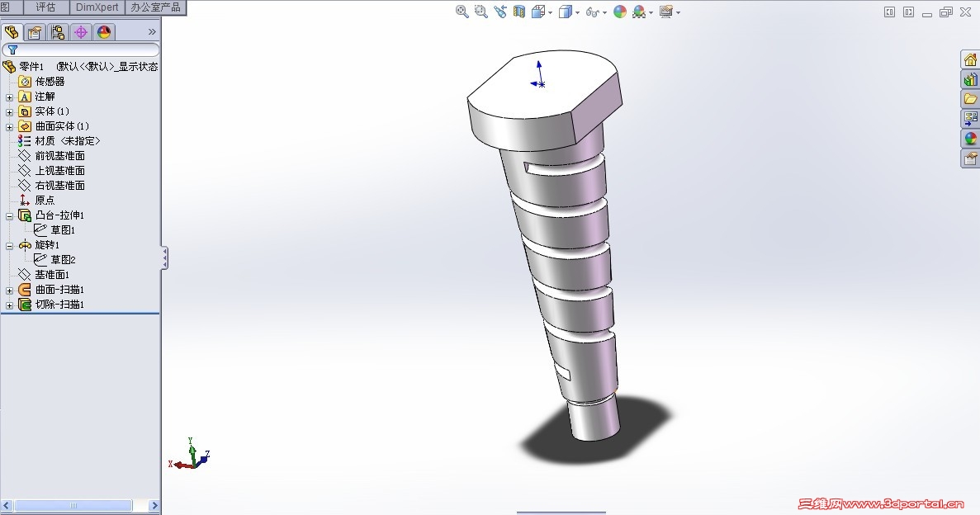The height and width of the screenshot is (515, 980).
Task: Collapse the 凸台-拉伸1 feature node
Action: pyautogui.click(x=9, y=216)
